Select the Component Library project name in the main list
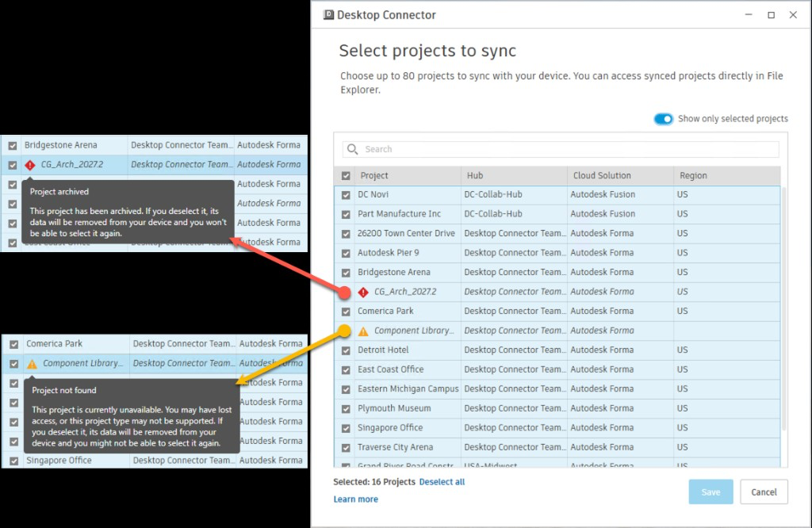 click(414, 331)
